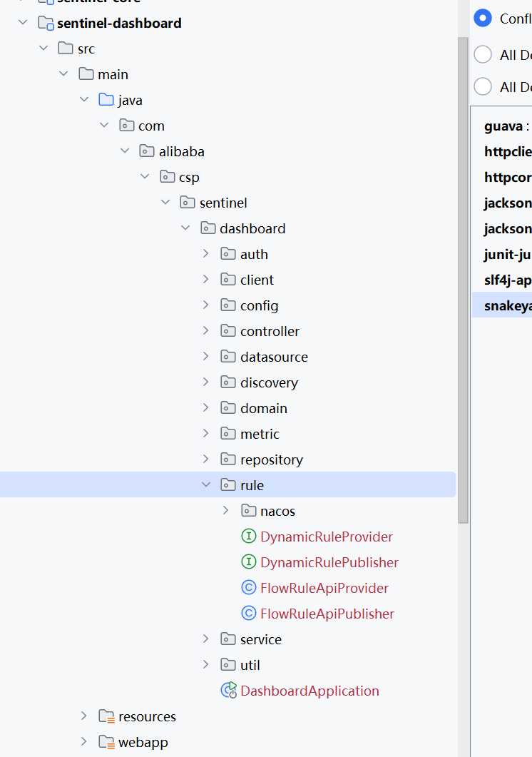Collapse the dashboard package chevron

pyautogui.click(x=185, y=228)
